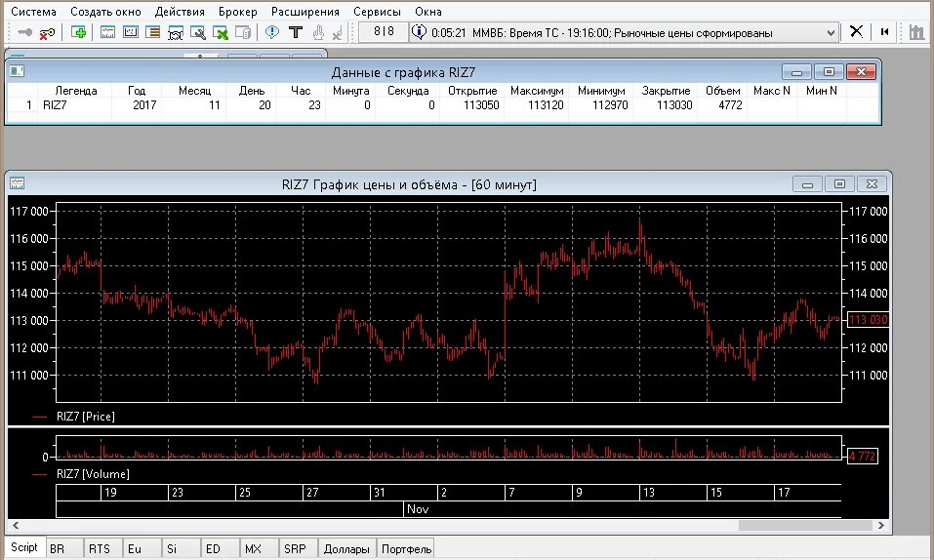Click the greyed checkmark toolbar icon
The width and height of the screenshot is (934, 560).
(337, 34)
